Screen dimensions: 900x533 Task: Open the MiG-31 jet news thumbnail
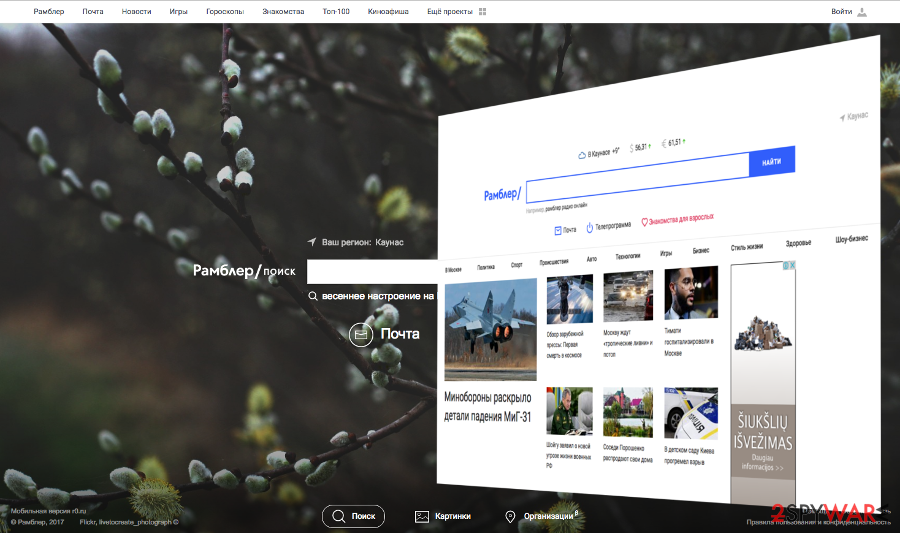pyautogui.click(x=491, y=329)
